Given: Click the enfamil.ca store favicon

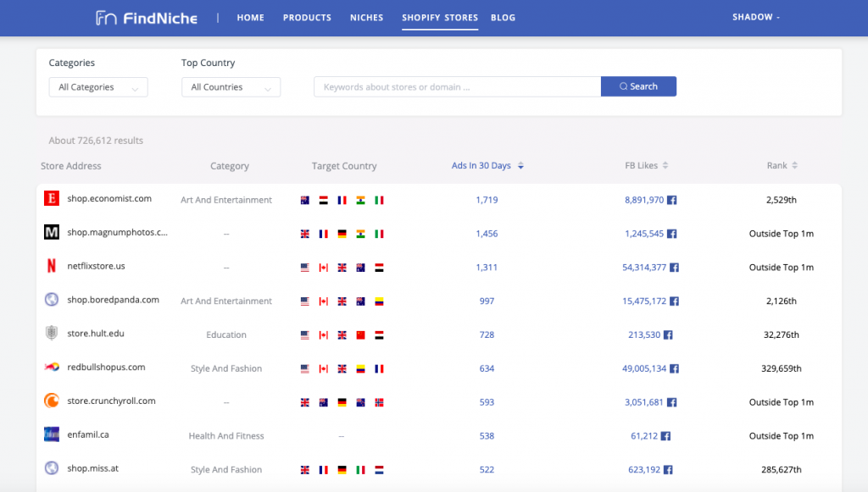Looking at the screenshot, I should click(x=52, y=434).
